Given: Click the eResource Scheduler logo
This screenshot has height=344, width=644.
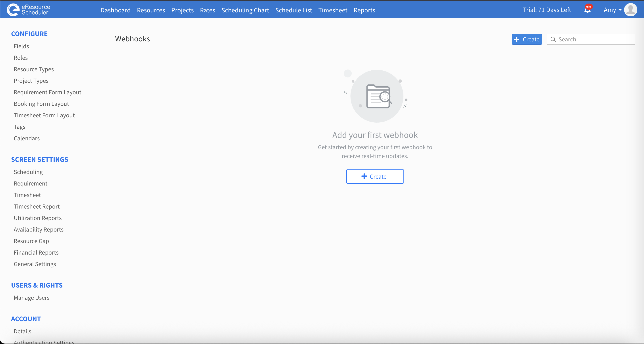Looking at the screenshot, I should [28, 10].
